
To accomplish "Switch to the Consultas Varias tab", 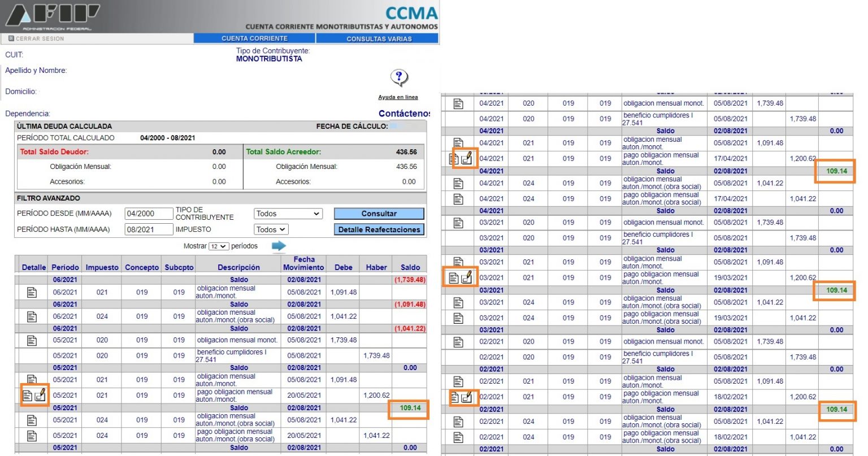I will click(379, 38).
